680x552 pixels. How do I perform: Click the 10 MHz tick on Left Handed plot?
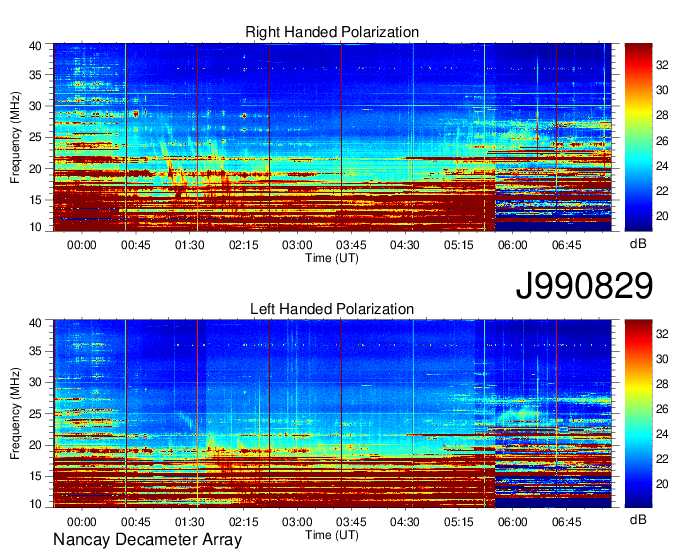point(35,503)
